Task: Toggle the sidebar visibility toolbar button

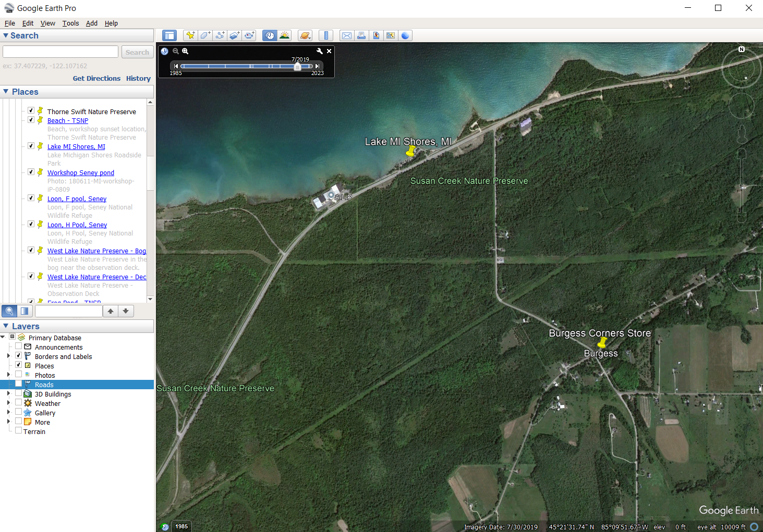Action: (x=169, y=35)
